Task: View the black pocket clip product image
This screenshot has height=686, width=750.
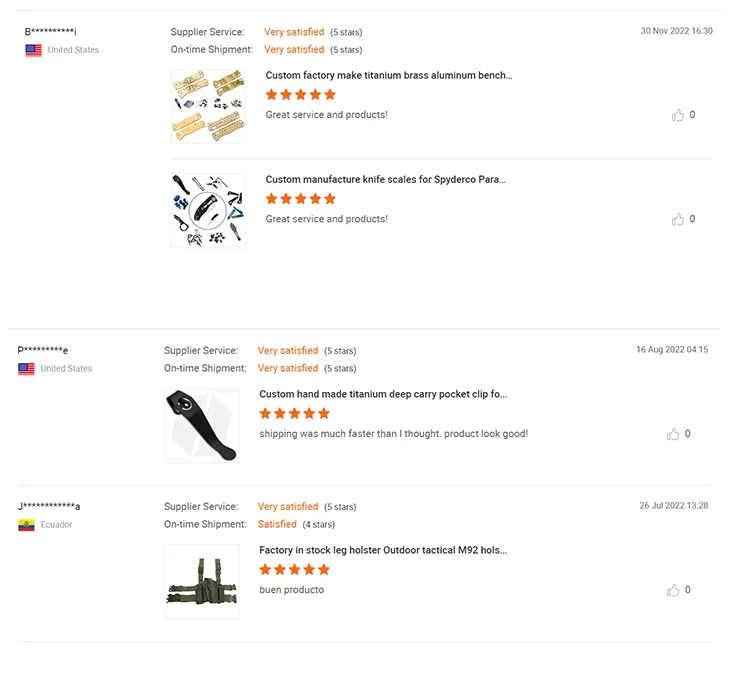Action: (202, 426)
